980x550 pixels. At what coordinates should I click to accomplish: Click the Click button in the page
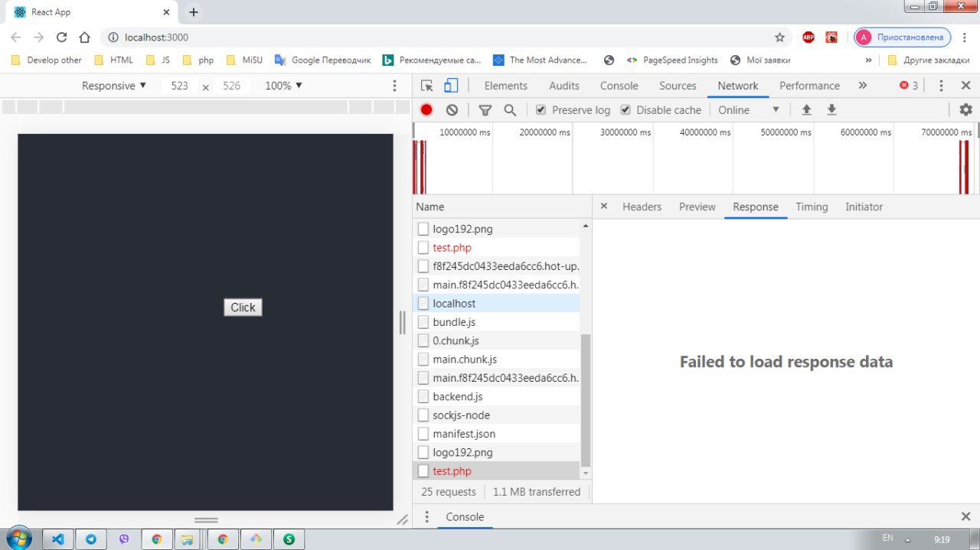pyautogui.click(x=243, y=307)
